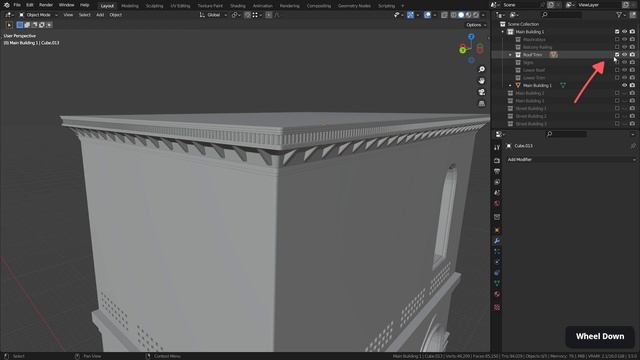Open the Object Data properties tab
This screenshot has width=640, height=360.
pyautogui.click(x=497, y=283)
